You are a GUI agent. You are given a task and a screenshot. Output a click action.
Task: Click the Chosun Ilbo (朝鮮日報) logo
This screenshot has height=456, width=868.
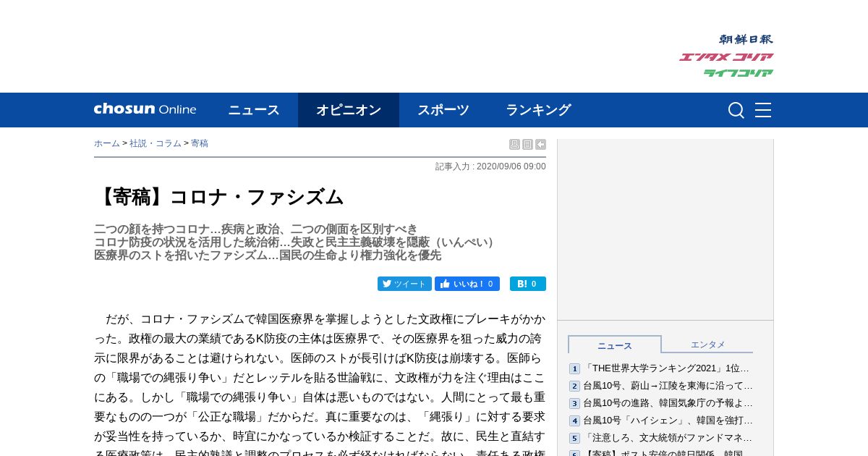746,39
